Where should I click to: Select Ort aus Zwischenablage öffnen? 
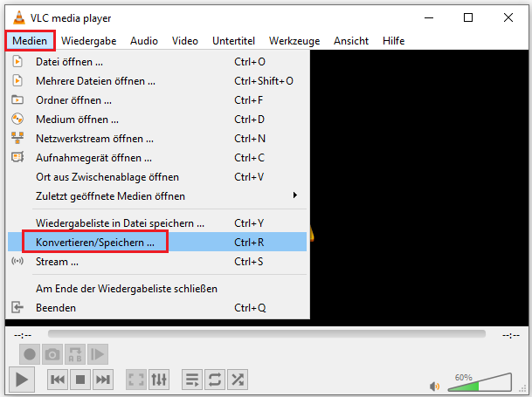pyautogui.click(x=157, y=177)
